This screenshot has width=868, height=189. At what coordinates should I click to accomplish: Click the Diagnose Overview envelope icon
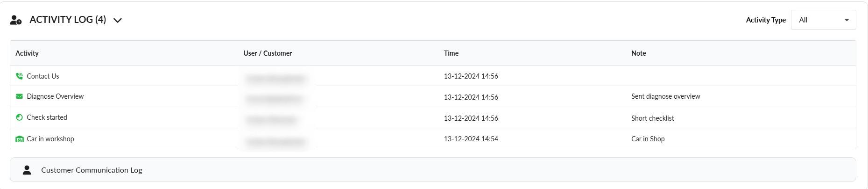[x=19, y=96]
